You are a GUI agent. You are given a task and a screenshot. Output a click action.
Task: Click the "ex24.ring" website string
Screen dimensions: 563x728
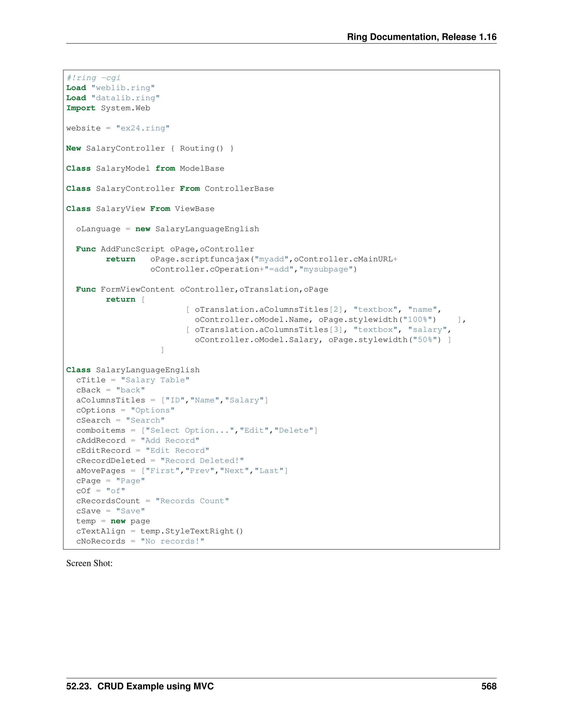coord(142,128)
